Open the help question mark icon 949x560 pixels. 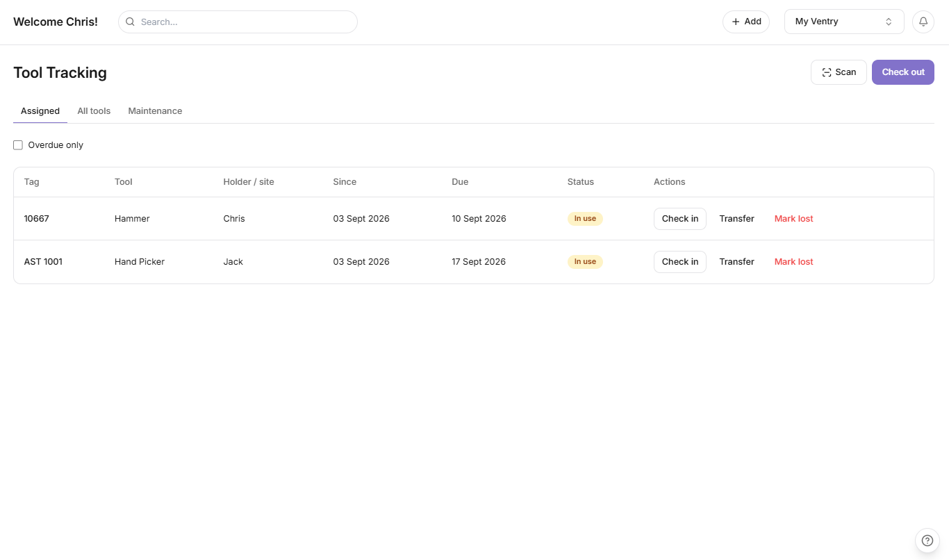[927, 541]
